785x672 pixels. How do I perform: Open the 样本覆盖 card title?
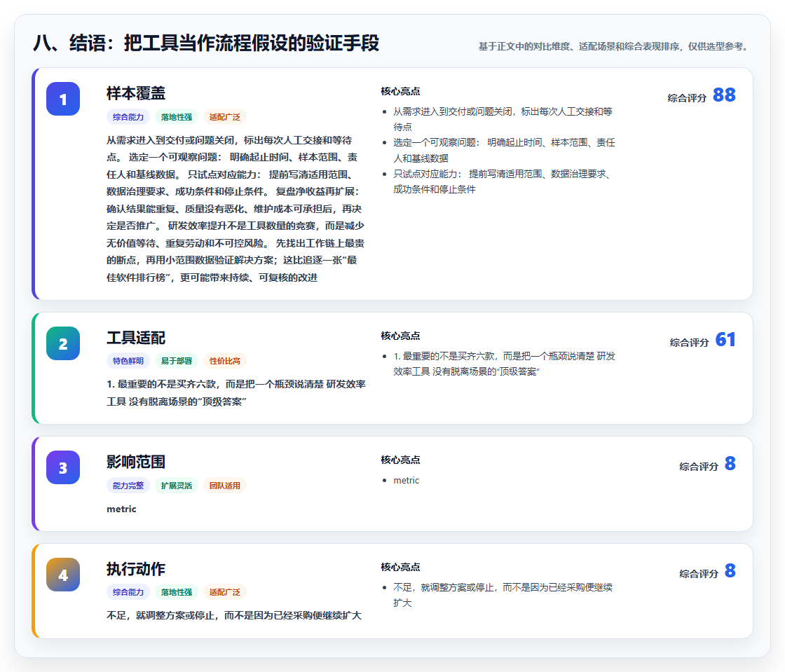pyautogui.click(x=136, y=93)
